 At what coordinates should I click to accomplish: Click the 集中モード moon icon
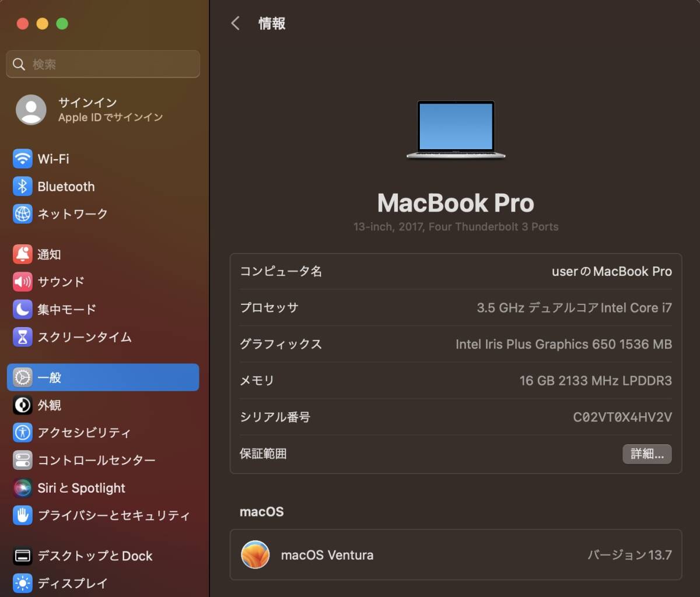point(23,310)
